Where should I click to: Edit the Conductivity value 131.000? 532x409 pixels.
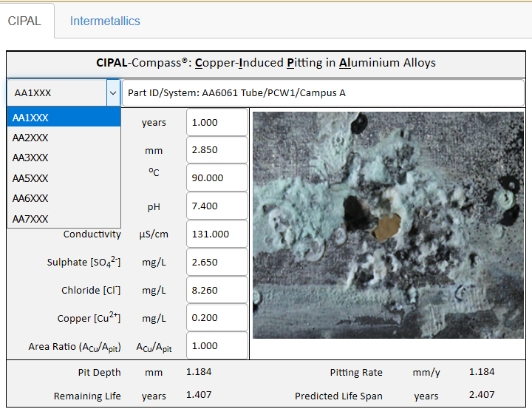216,234
